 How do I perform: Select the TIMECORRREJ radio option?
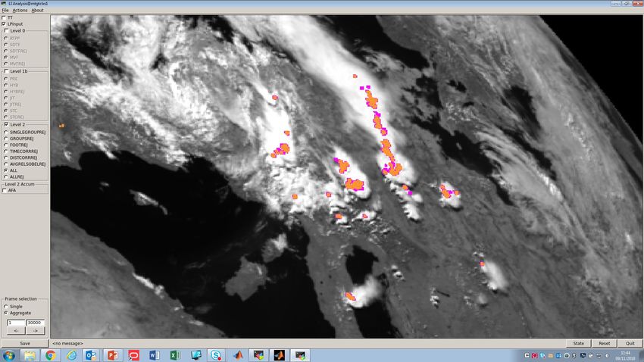click(x=6, y=151)
